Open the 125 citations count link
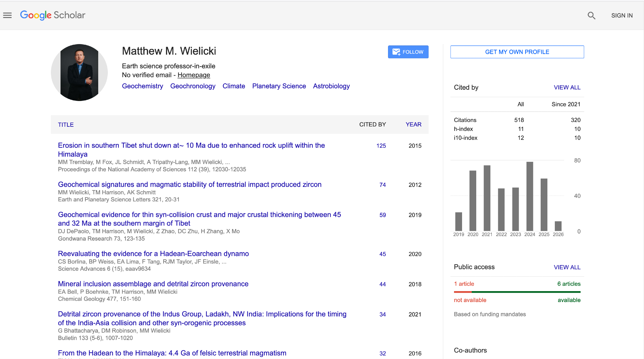 pos(381,146)
